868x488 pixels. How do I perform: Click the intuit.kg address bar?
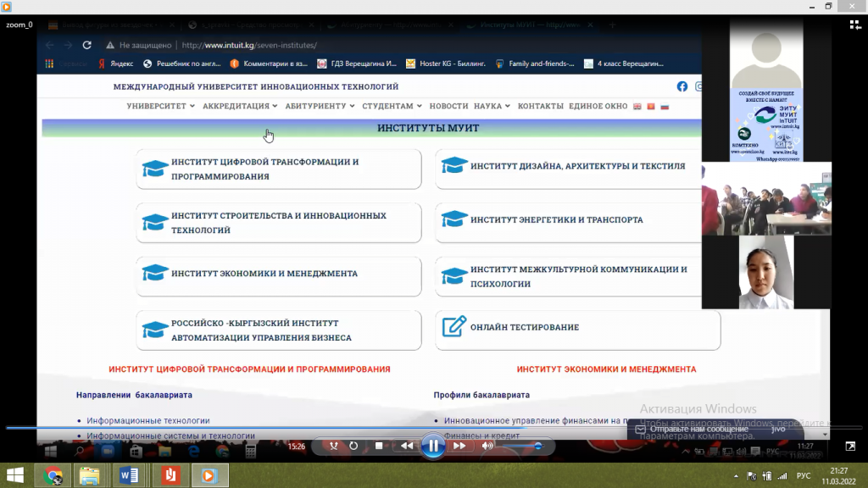pyautogui.click(x=249, y=46)
